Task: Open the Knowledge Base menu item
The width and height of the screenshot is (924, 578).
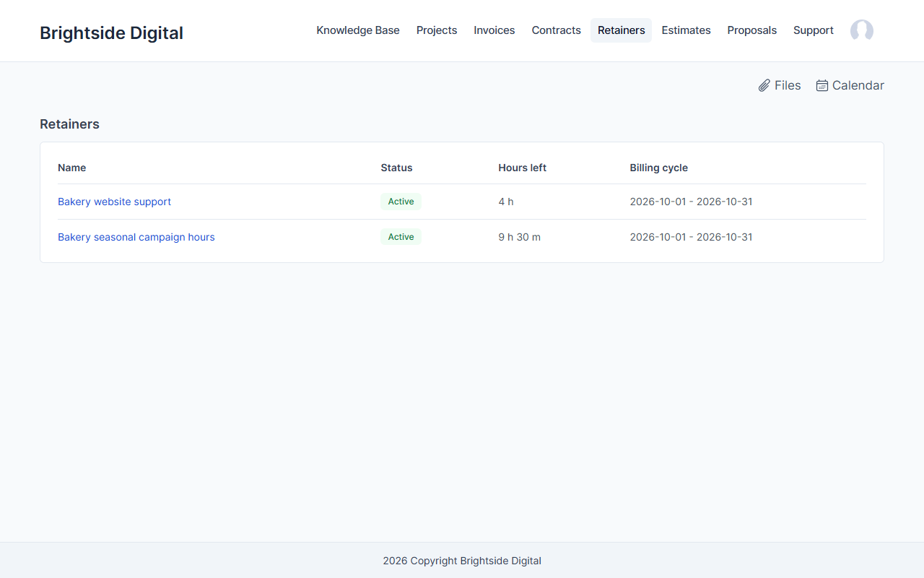Action: tap(358, 30)
